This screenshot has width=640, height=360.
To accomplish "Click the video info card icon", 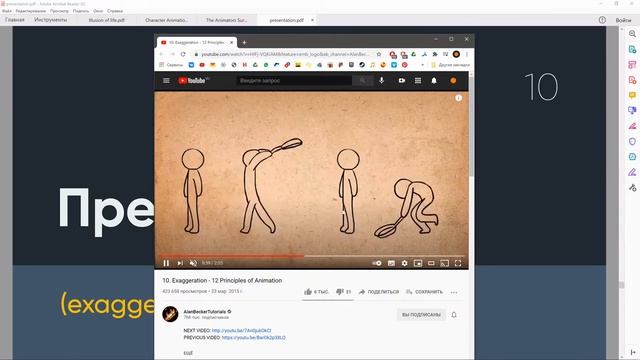I will pyautogui.click(x=458, y=98).
